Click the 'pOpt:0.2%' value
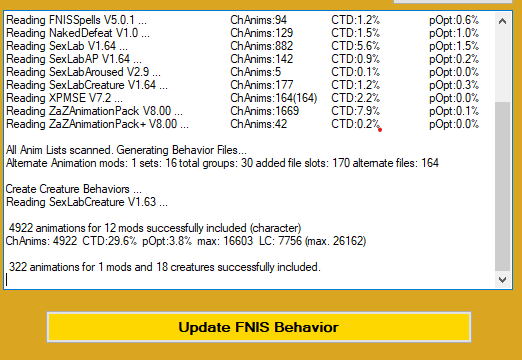Screen dimensions: 522x360 click(x=454, y=59)
